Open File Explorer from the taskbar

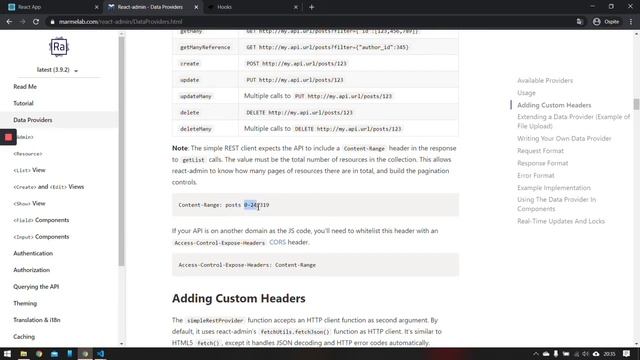click(24, 354)
